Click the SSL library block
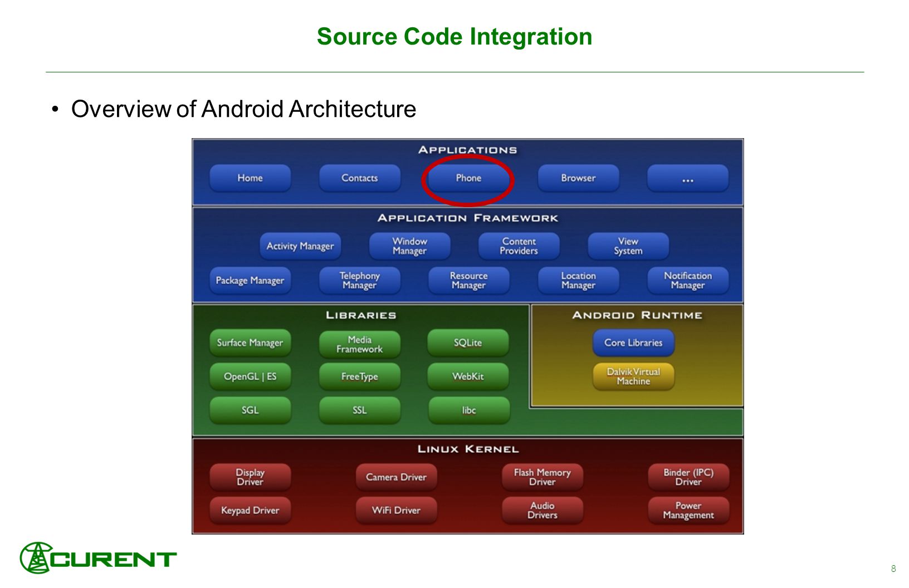Image resolution: width=909 pixels, height=588 pixels. 359,410
